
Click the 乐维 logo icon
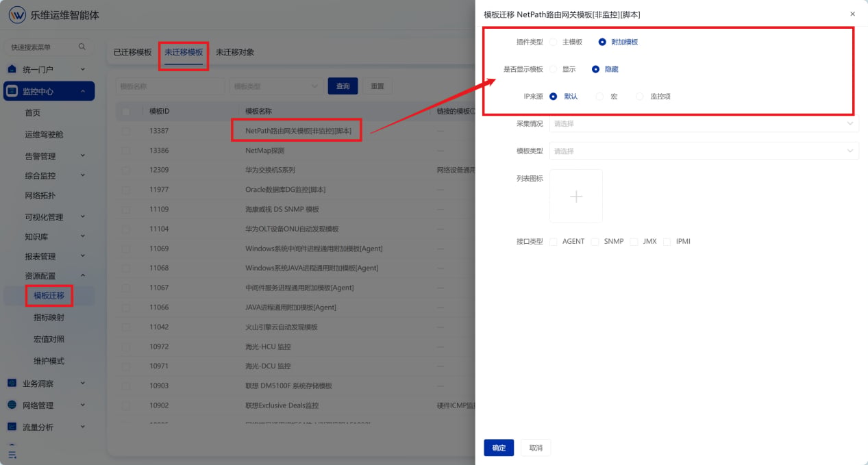(17, 15)
